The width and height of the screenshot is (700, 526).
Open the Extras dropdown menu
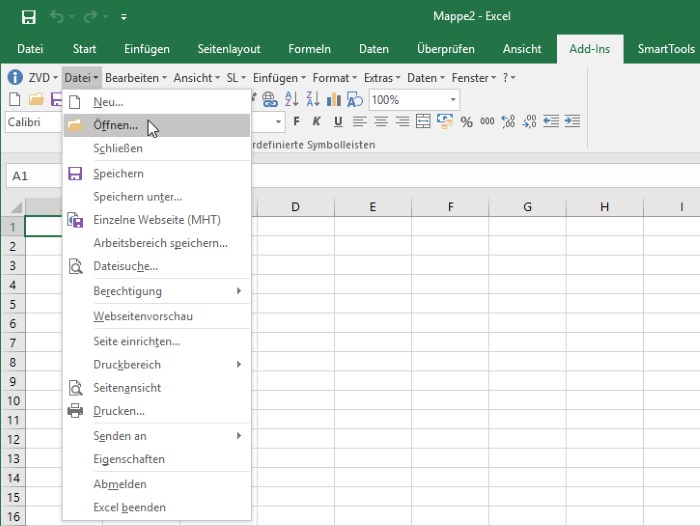click(382, 78)
